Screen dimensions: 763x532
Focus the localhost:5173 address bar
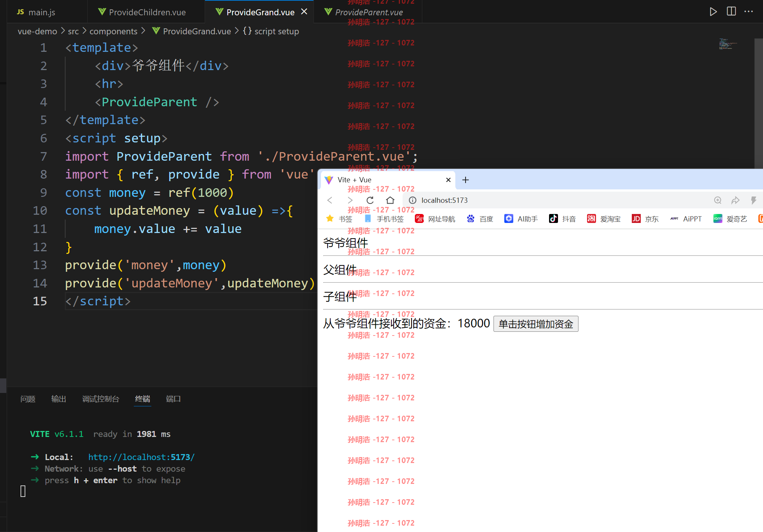[444, 200]
